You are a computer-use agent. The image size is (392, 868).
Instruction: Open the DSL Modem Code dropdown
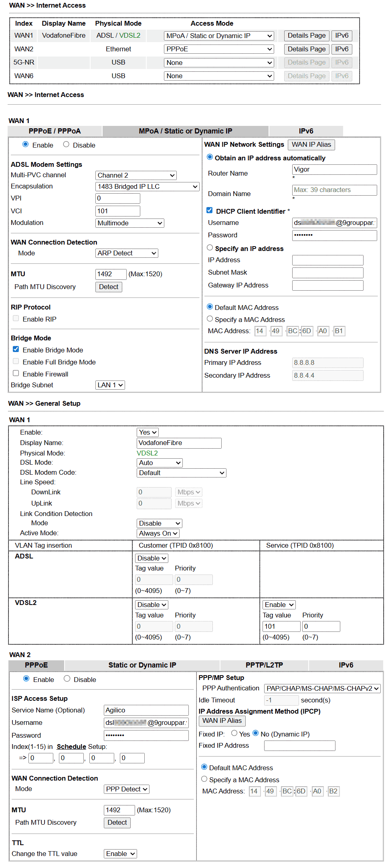182,473
